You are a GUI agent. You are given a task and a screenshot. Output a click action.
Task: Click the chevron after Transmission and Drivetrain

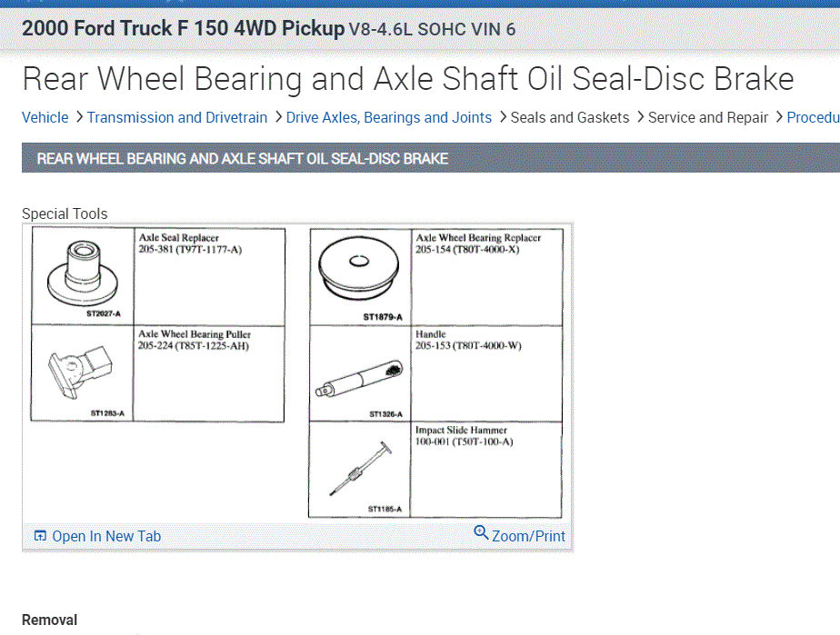pyautogui.click(x=277, y=117)
